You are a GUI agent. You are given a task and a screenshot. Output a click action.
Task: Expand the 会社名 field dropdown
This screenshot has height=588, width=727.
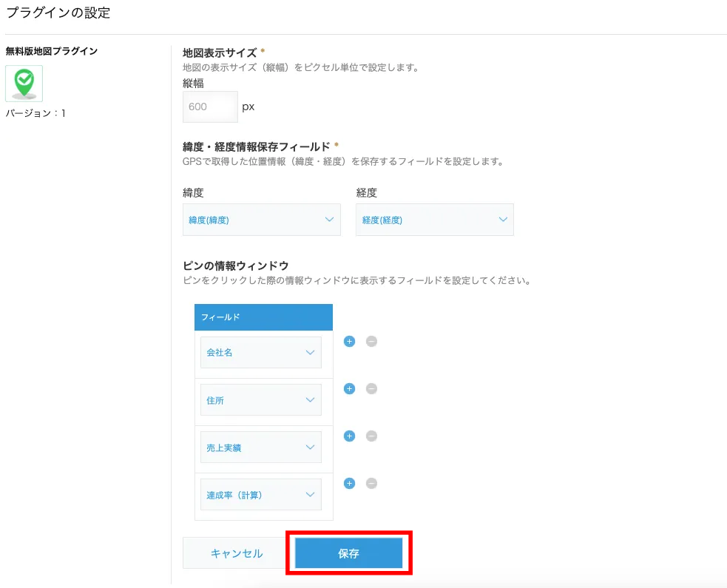(260, 353)
